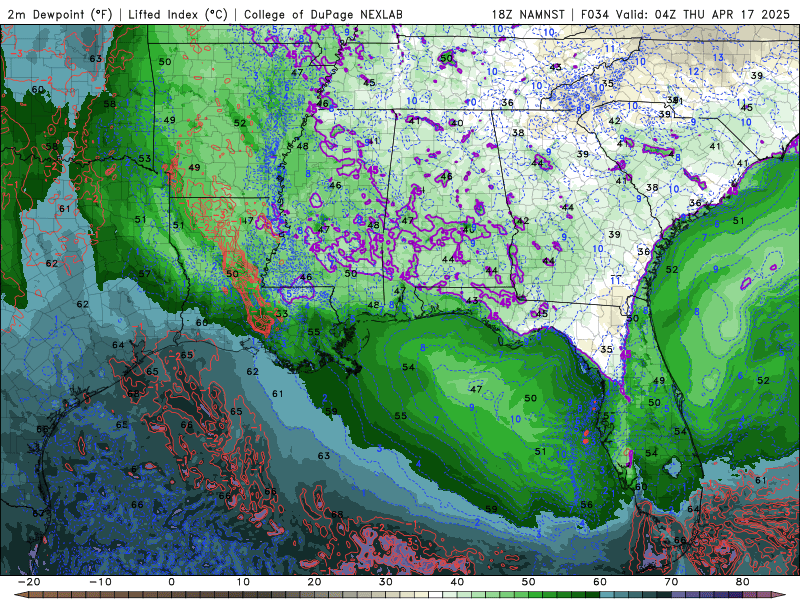Select the "College of DuPage NEXLAB" label
This screenshot has width=800, height=600.
click(323, 14)
